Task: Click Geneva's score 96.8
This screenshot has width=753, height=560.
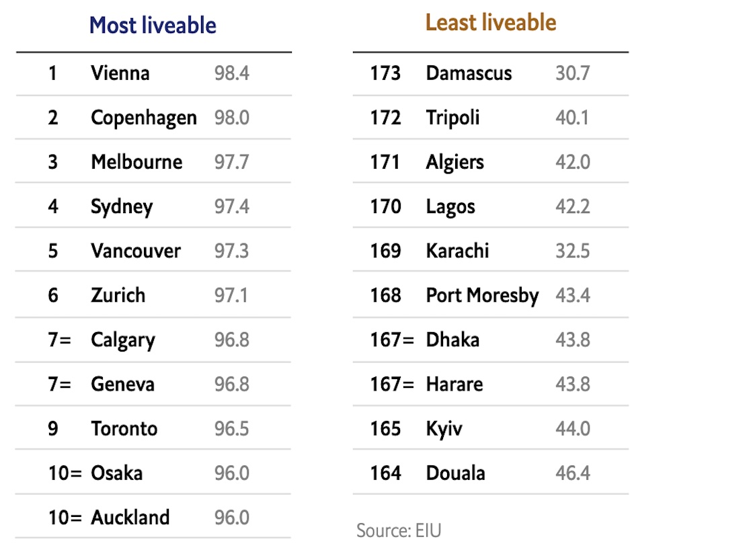Action: pos(232,385)
